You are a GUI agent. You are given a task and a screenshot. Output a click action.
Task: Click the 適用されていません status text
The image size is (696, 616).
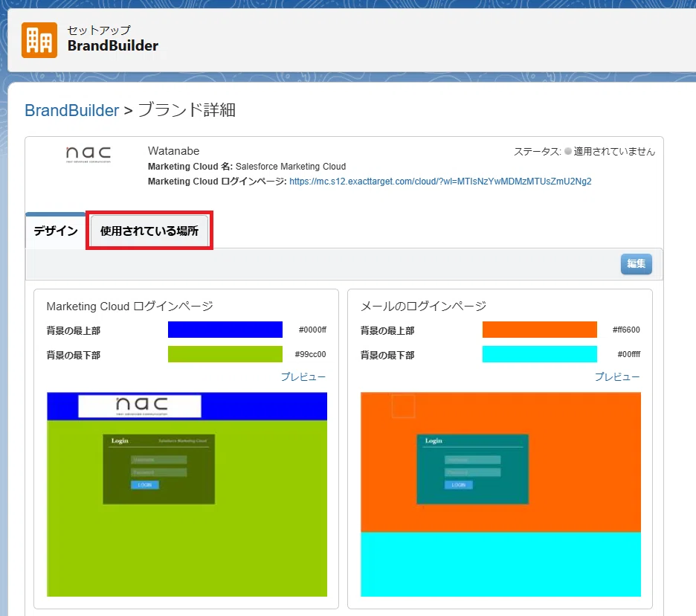[614, 152]
